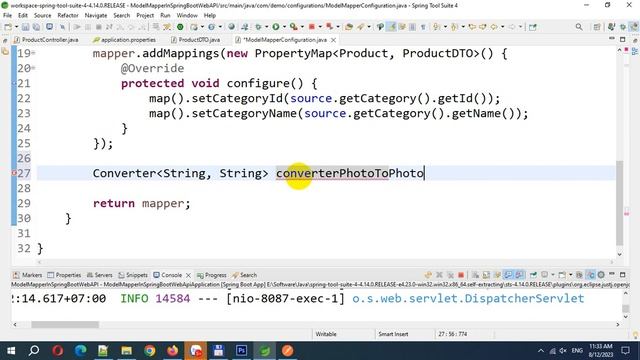The height and width of the screenshot is (360, 640).
Task: Click the Open Type icon in toolbar
Action: pyautogui.click(x=349, y=27)
